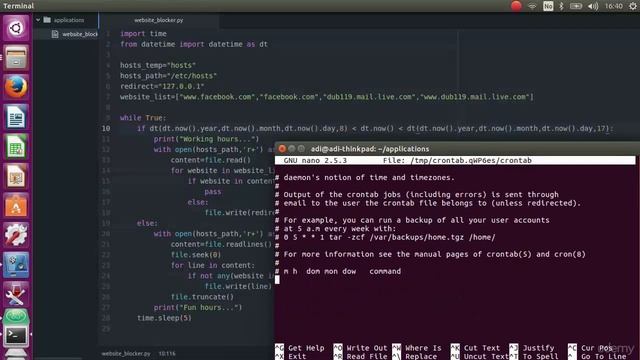Collapse the applications folder in sidebar
This screenshot has height=360, width=640.
[38, 20]
